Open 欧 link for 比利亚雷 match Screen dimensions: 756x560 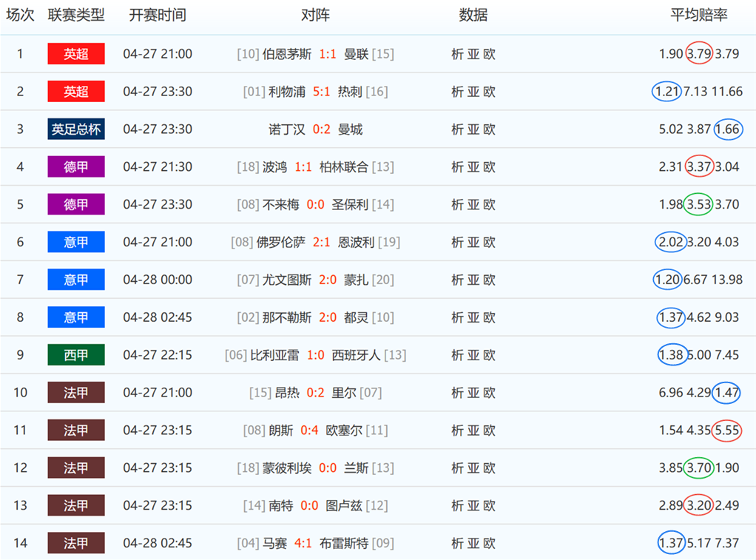point(489,355)
